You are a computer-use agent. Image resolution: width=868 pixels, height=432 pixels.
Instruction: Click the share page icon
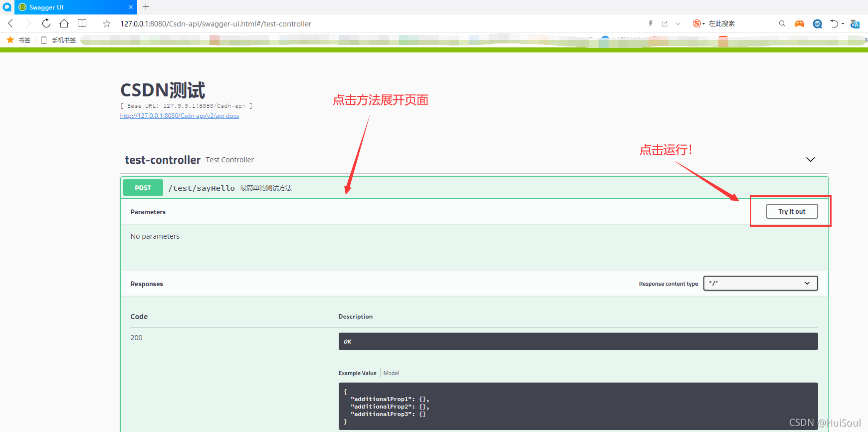pyautogui.click(x=664, y=23)
